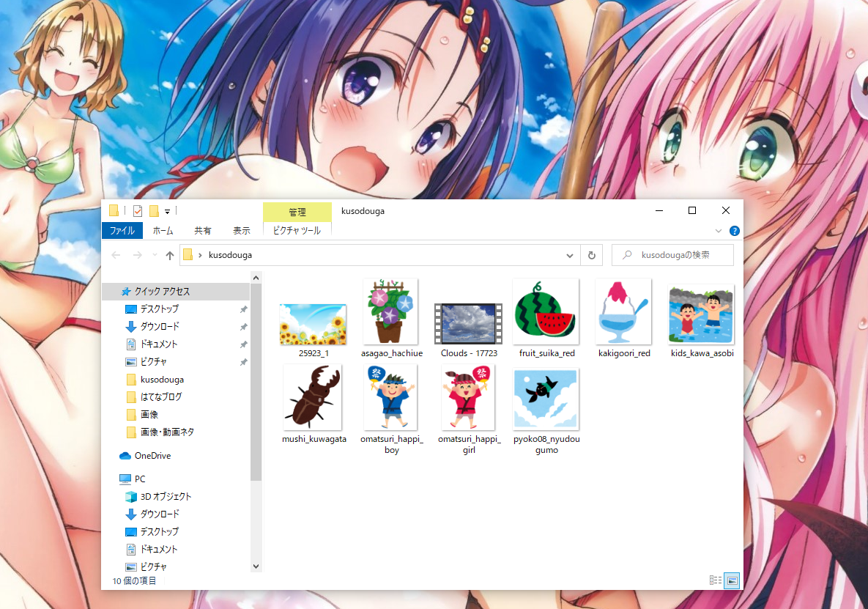This screenshot has height=609, width=868.
Task: Click the Properties quick access toolbar icon
Action: (138, 210)
